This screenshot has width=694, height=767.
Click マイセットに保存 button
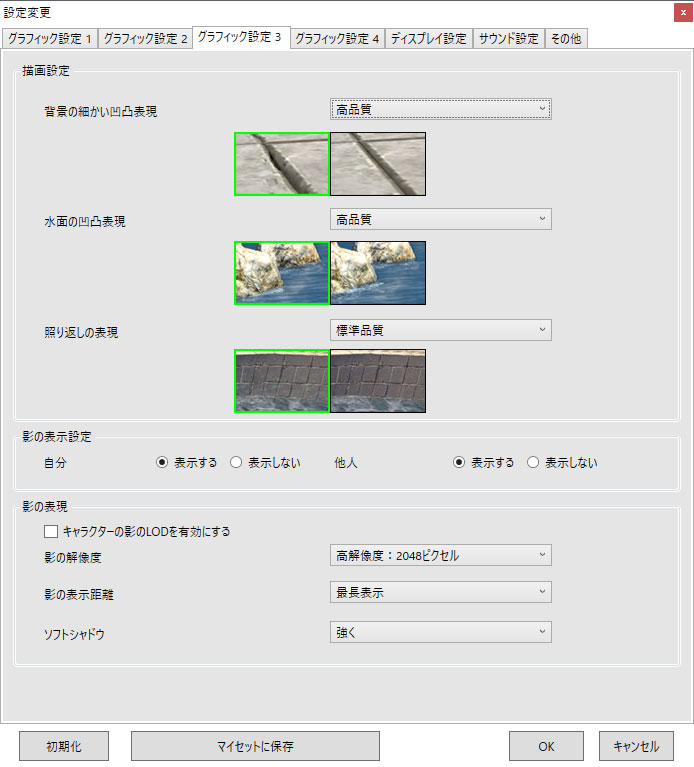[x=255, y=746]
